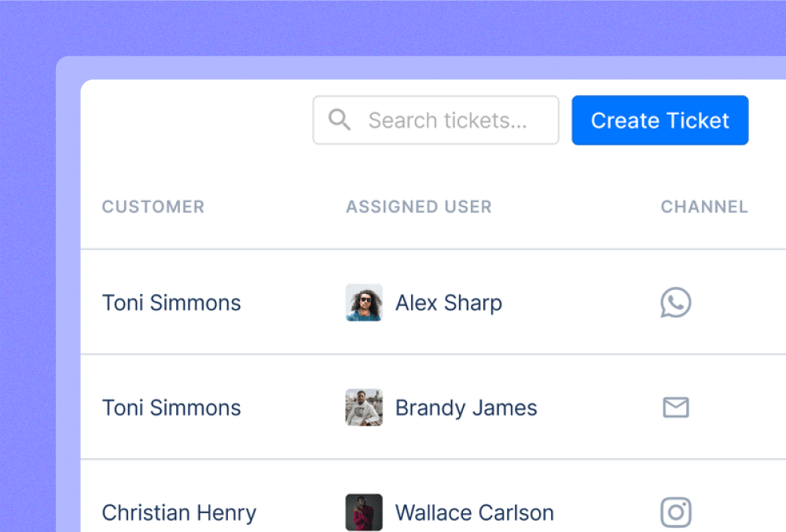786x532 pixels.
Task: Select assigned user name Alex Sharp
Action: [x=448, y=303]
